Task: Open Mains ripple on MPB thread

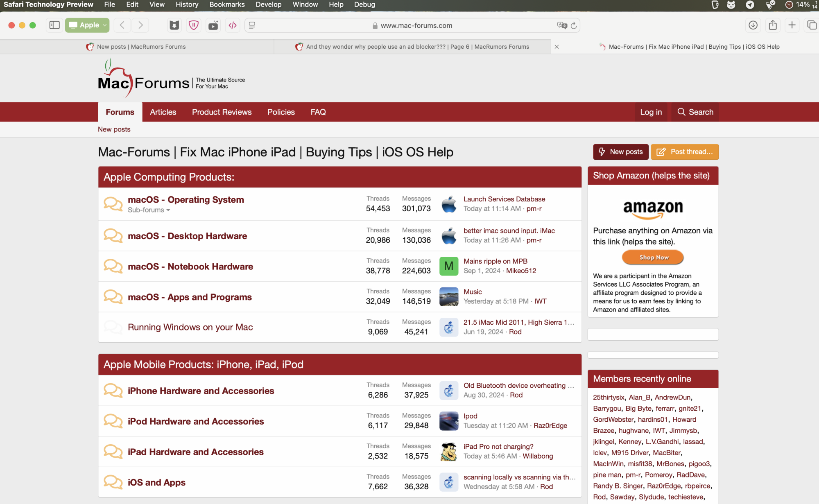Action: pos(495,261)
